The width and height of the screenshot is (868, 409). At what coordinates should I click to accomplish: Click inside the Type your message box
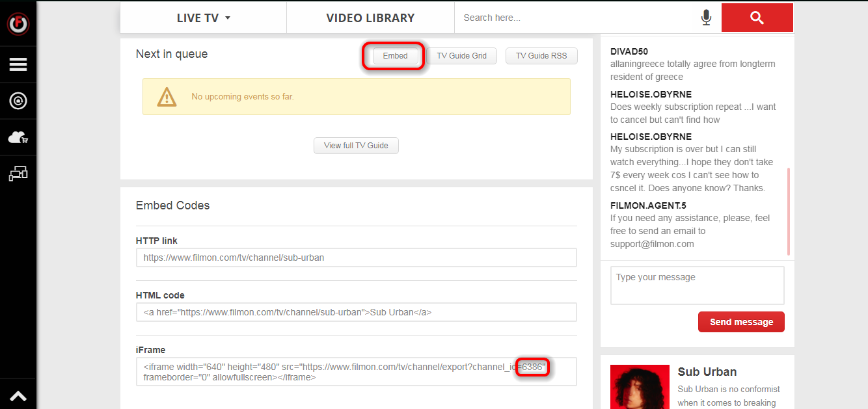coord(697,285)
